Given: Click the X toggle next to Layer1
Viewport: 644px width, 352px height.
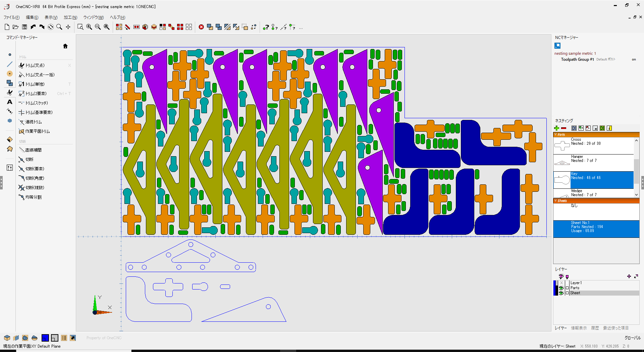Looking at the screenshot, I should tap(561, 283).
